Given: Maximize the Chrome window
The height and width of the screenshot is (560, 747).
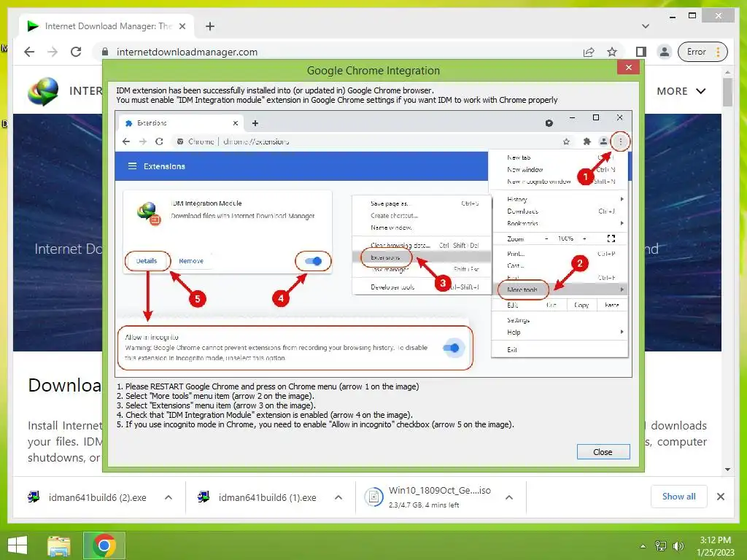Looking at the screenshot, I should click(x=692, y=16).
